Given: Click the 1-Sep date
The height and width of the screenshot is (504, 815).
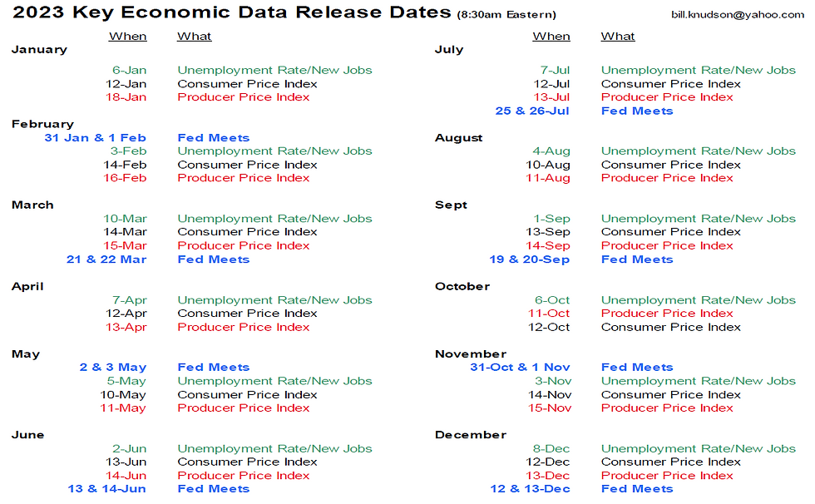Looking at the screenshot, I should [552, 219].
